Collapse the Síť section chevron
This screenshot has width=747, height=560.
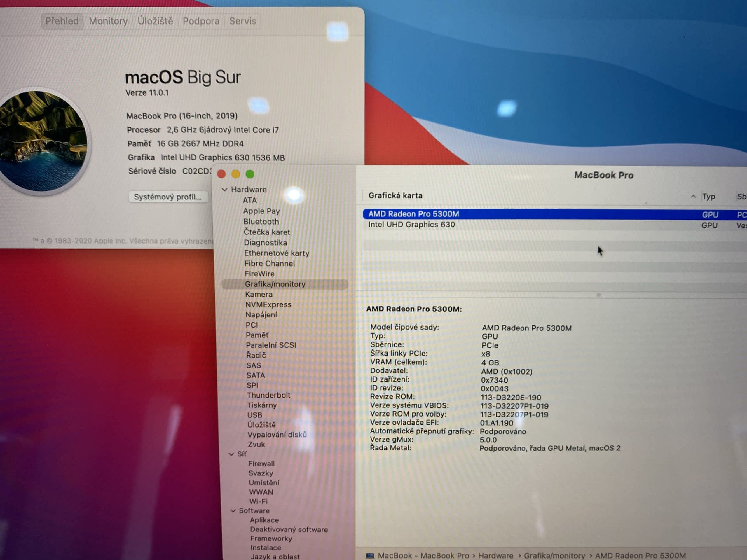pyautogui.click(x=231, y=454)
